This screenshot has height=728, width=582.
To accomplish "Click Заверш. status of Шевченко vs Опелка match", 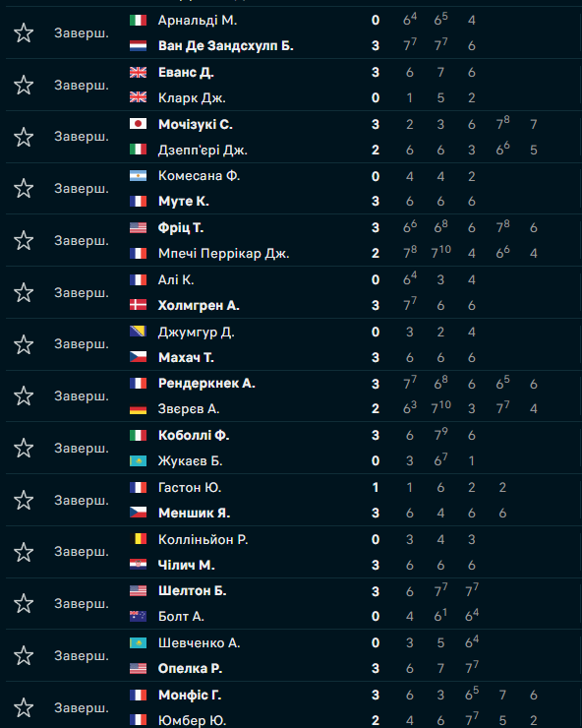I will click(82, 655).
